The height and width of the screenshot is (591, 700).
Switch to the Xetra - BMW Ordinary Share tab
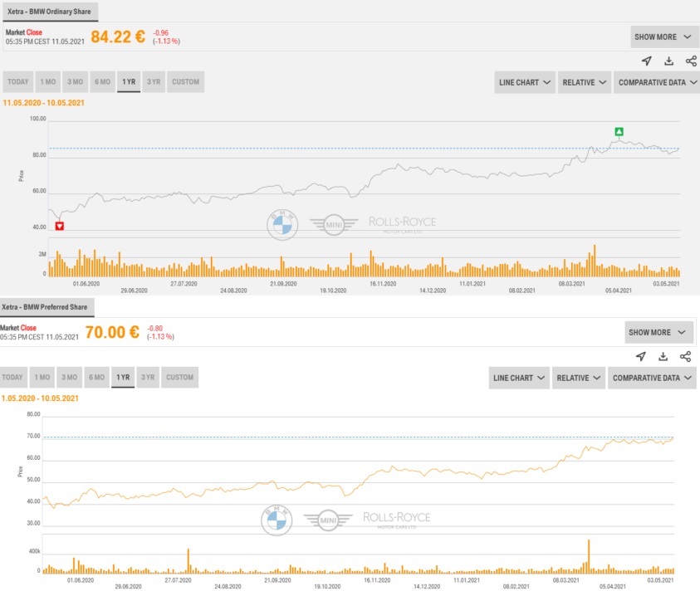click(x=51, y=12)
